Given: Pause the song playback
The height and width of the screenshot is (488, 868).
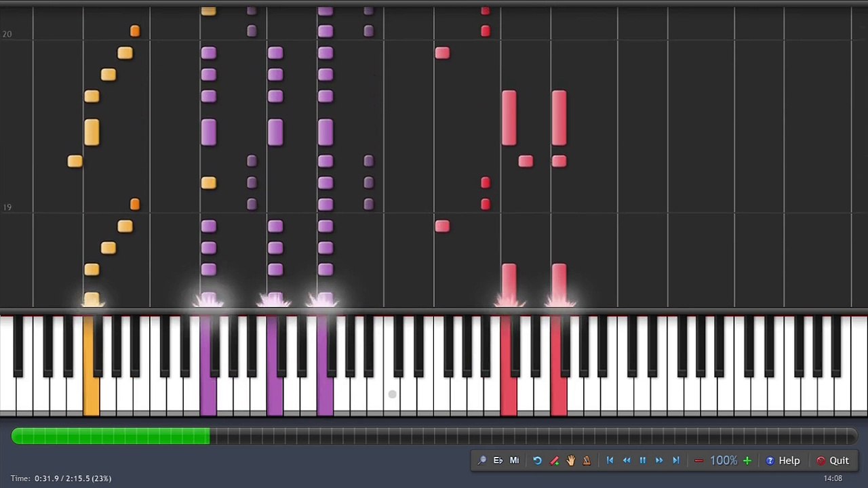Looking at the screenshot, I should pos(643,461).
